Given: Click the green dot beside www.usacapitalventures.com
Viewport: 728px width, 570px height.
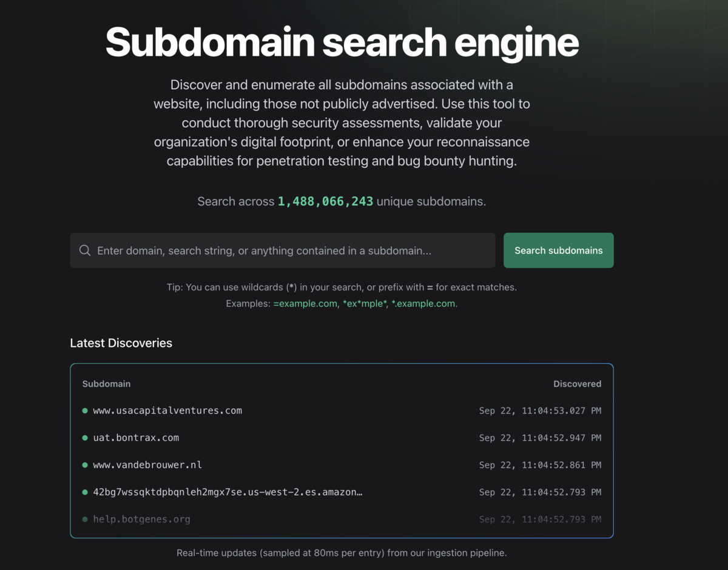Looking at the screenshot, I should (x=85, y=411).
